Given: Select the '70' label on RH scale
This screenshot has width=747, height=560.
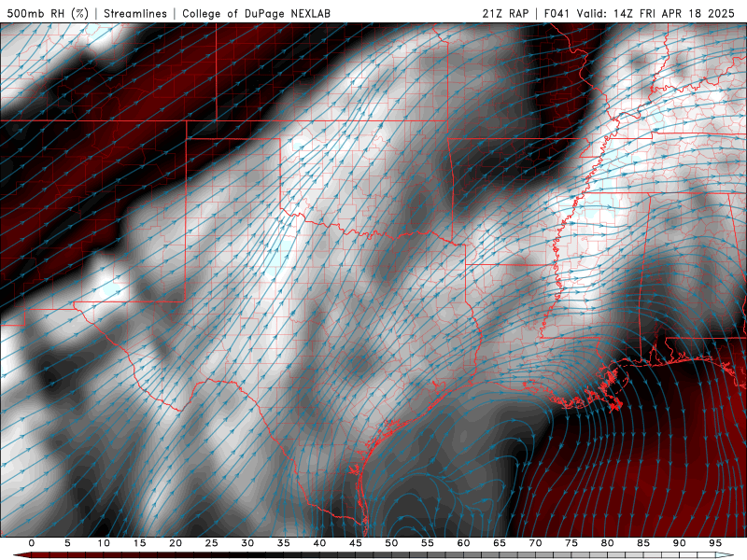Looking at the screenshot, I should (x=535, y=543).
